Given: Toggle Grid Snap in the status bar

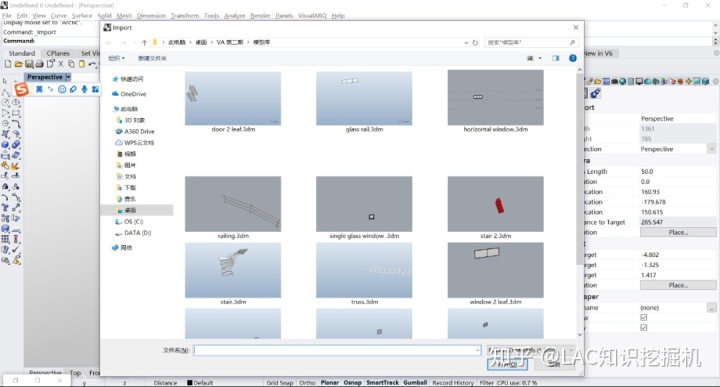Looking at the screenshot, I should tap(280, 382).
